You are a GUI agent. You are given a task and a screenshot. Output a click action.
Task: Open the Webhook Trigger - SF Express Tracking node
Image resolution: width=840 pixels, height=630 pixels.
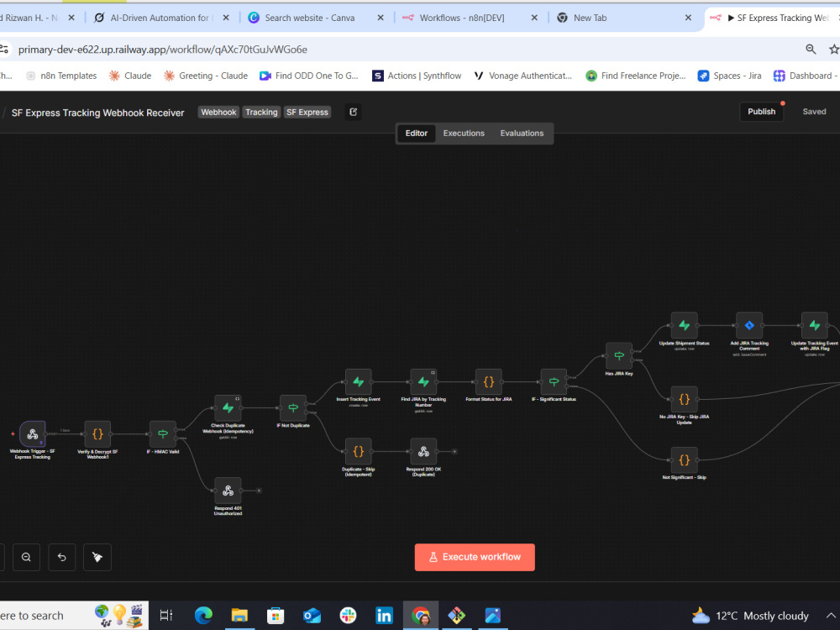(x=33, y=434)
